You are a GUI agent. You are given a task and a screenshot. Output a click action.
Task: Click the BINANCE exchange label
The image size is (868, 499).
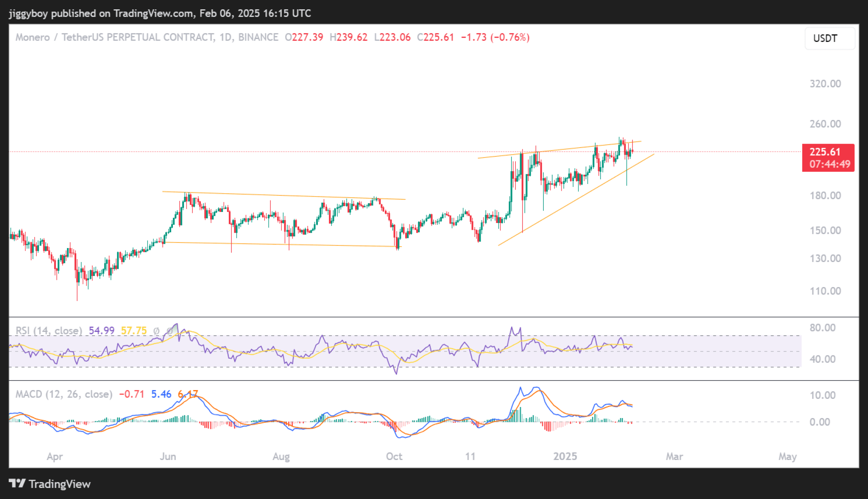(x=258, y=37)
